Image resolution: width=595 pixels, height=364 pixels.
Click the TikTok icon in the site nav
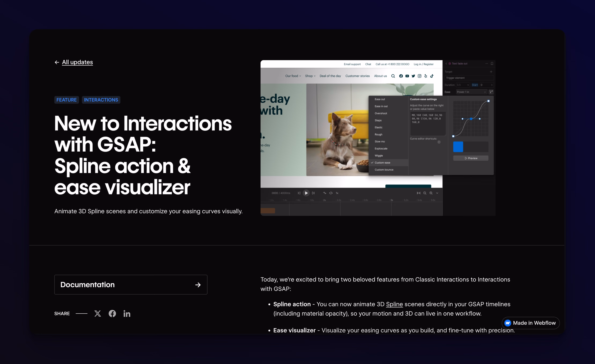(x=432, y=76)
